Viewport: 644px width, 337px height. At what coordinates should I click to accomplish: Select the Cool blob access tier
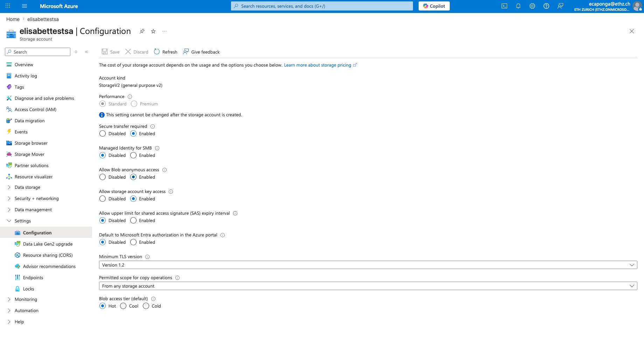pyautogui.click(x=123, y=306)
